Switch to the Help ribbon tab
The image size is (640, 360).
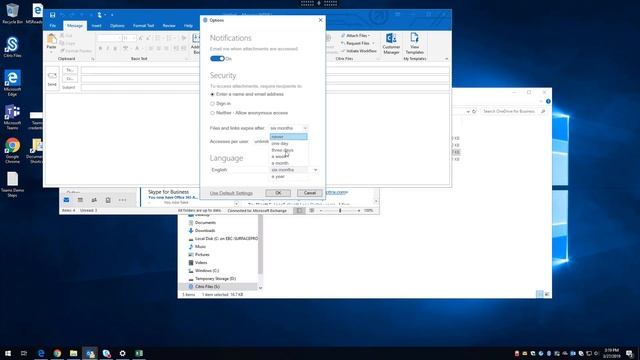pos(188,26)
